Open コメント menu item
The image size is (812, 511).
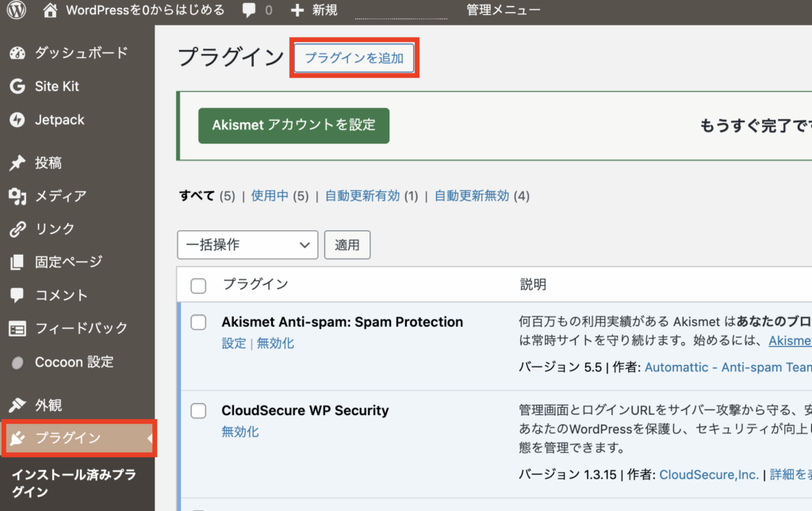tap(61, 295)
